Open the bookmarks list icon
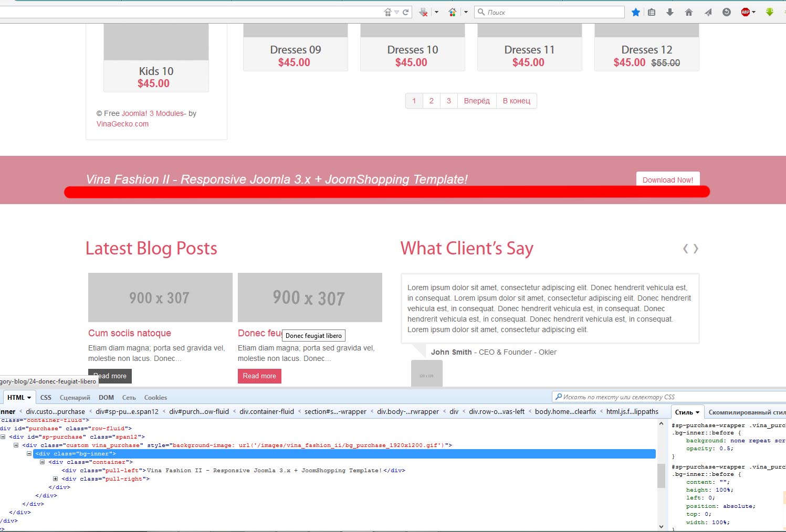Screen dimensions: 786x532 coord(652,12)
